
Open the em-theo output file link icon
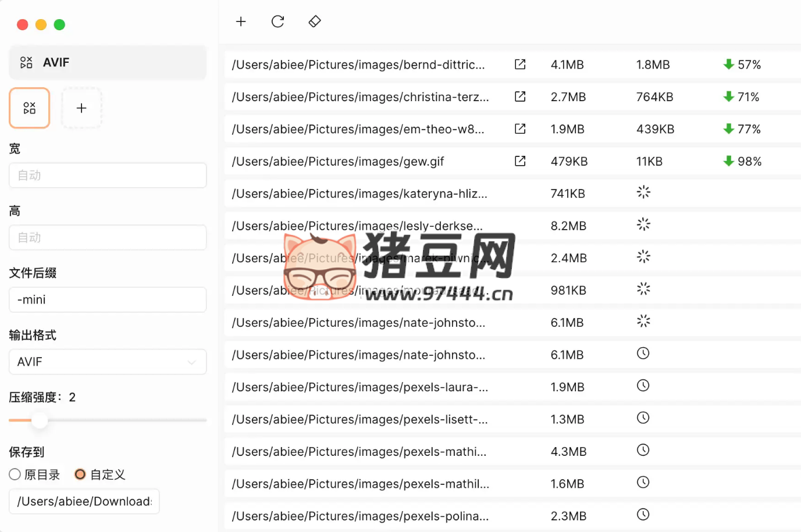click(520, 129)
